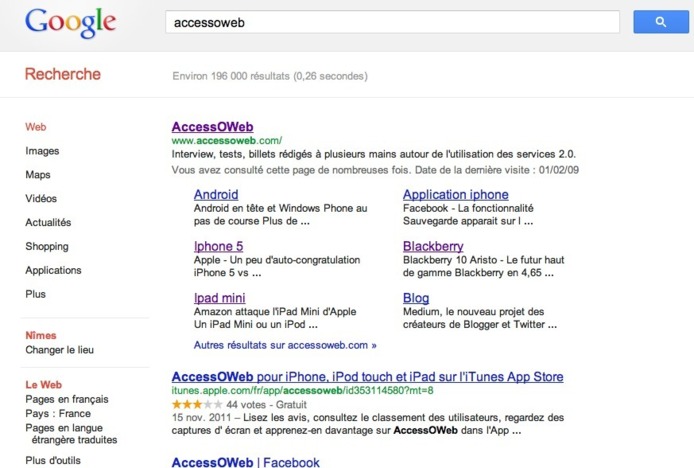The width and height of the screenshot is (694, 468).
Task: Click Autres résultats sur accessoweb.com
Action: (x=285, y=344)
